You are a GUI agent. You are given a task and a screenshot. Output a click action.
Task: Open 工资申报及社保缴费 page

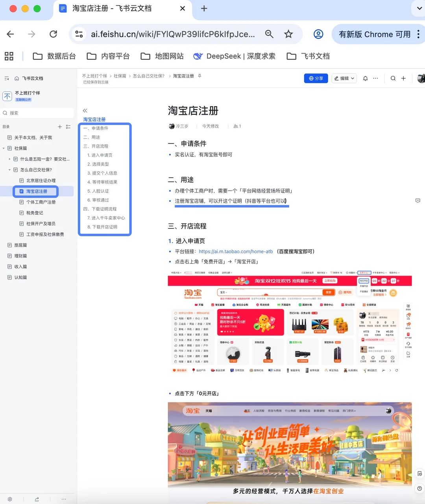point(45,234)
